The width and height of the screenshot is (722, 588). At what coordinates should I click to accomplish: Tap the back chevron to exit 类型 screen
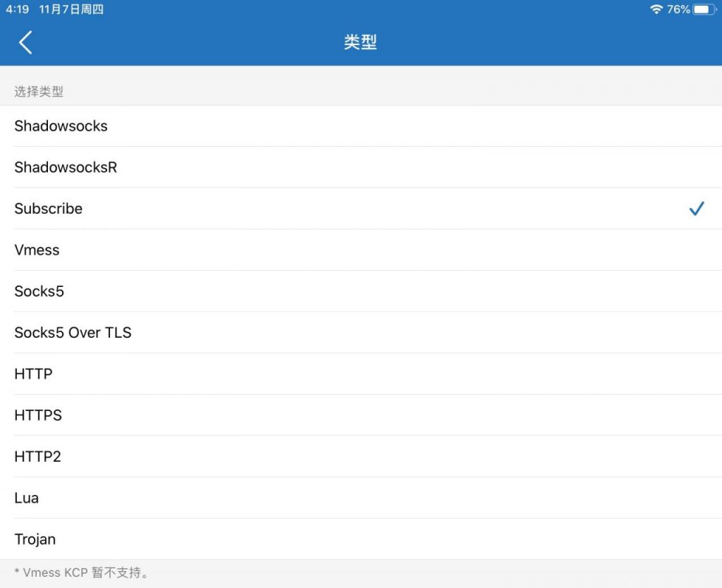pyautogui.click(x=25, y=42)
